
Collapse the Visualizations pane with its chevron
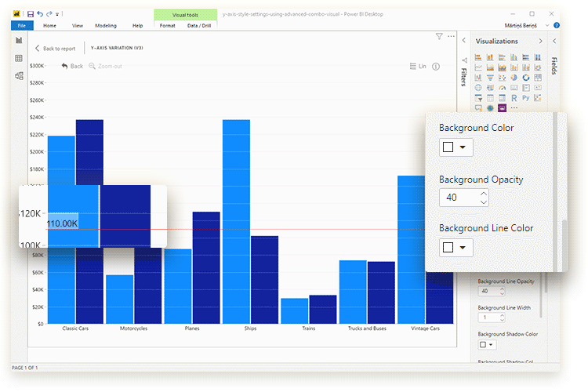540,41
